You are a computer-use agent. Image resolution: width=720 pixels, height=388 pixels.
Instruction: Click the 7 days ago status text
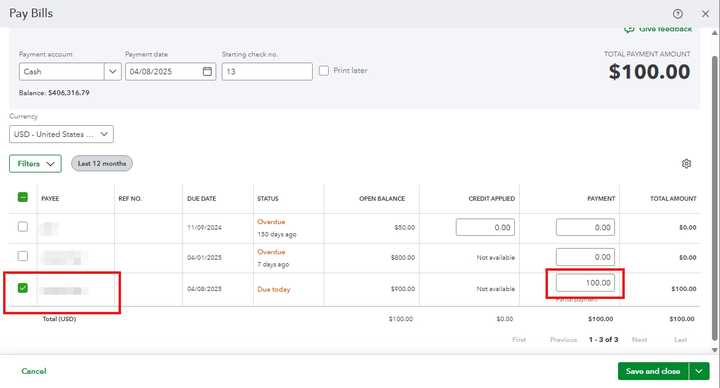[273, 264]
